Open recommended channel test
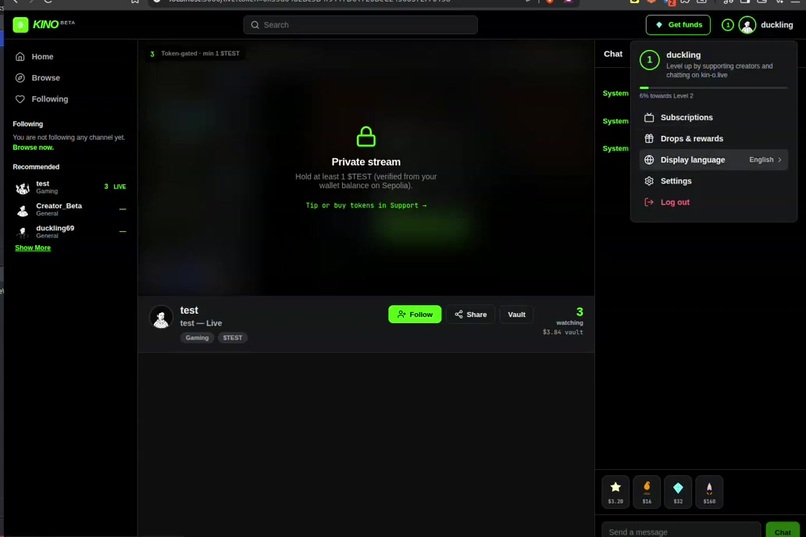Screen dimensions: 806x537 [x=70, y=187]
